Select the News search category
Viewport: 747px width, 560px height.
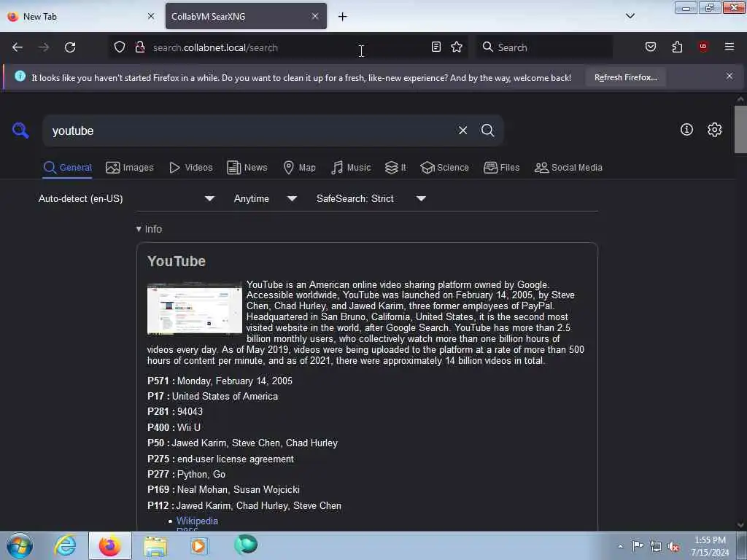247,168
